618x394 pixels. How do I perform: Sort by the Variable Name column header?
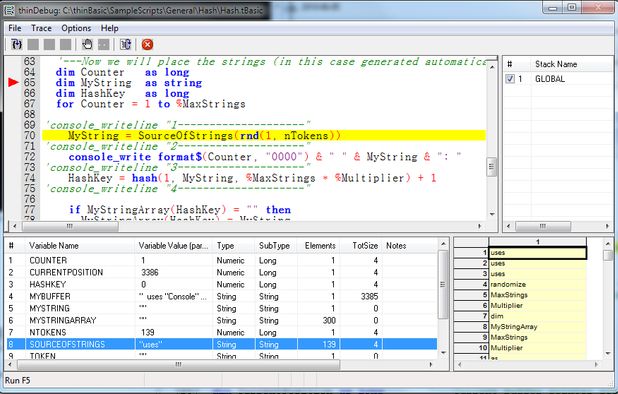point(81,246)
